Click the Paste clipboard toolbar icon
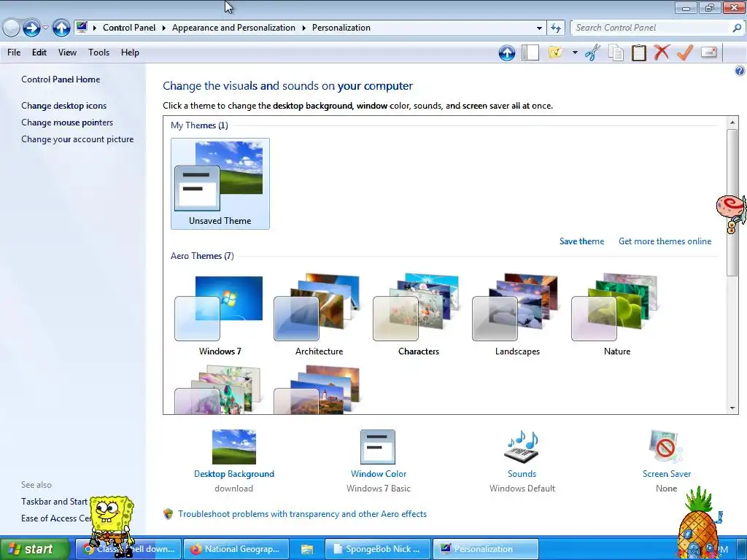The width and height of the screenshot is (747, 560). point(638,52)
